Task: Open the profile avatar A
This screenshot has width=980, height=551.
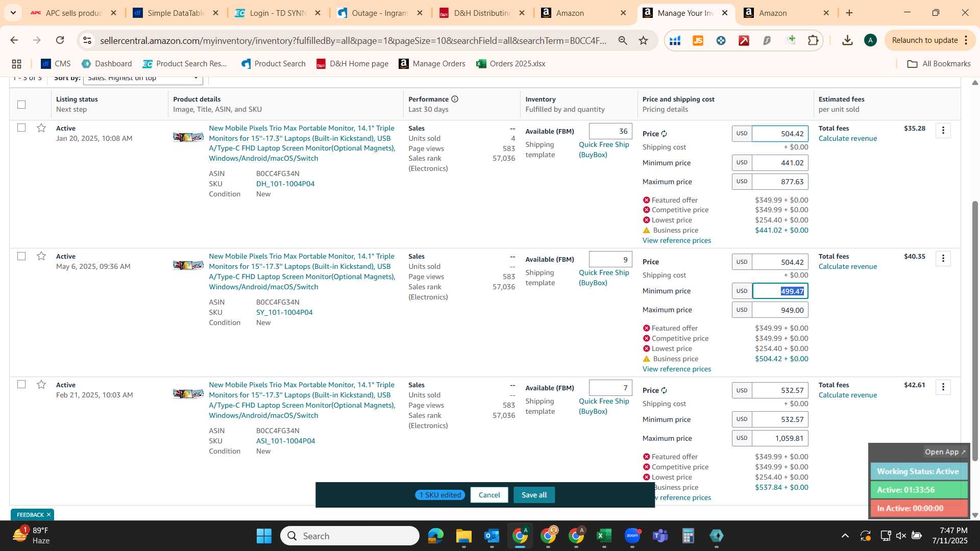Action: 870,40
